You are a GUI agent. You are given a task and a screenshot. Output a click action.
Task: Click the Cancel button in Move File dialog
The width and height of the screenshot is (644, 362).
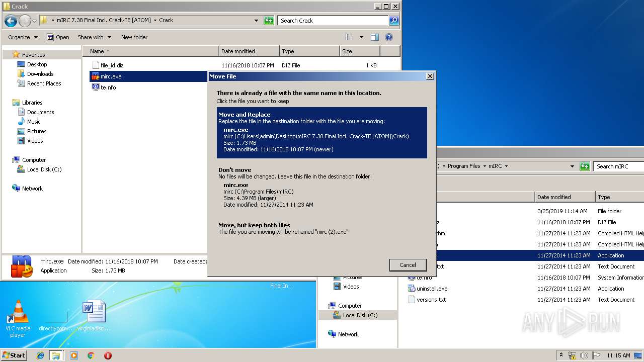point(408,265)
